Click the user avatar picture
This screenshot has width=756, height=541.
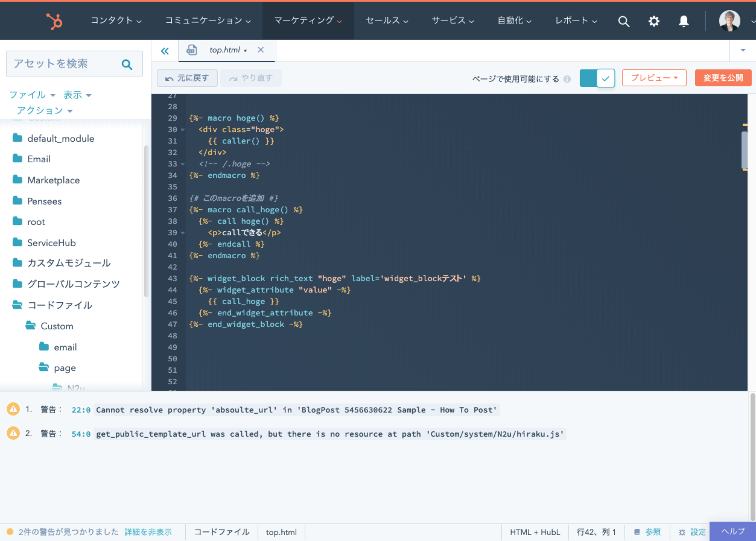point(729,21)
